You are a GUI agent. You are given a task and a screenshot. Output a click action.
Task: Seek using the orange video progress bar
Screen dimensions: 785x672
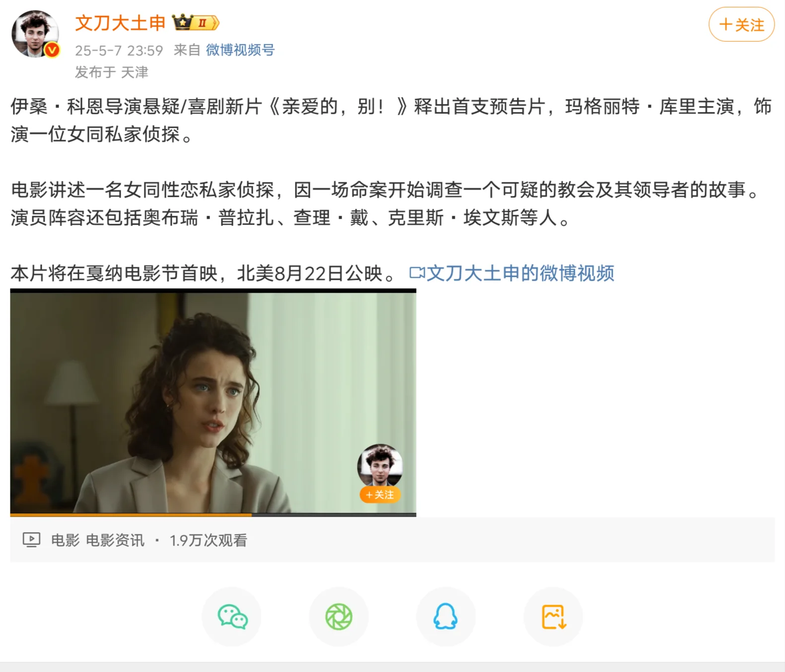(213, 515)
